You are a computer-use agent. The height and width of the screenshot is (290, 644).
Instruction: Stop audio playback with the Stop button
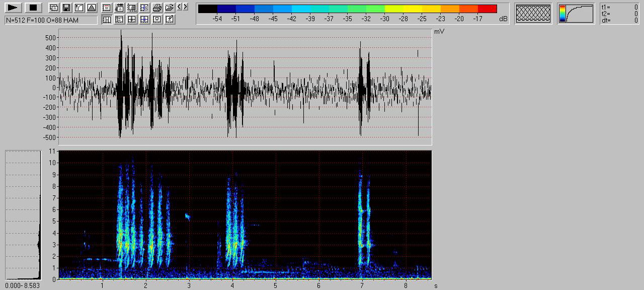tap(33, 8)
